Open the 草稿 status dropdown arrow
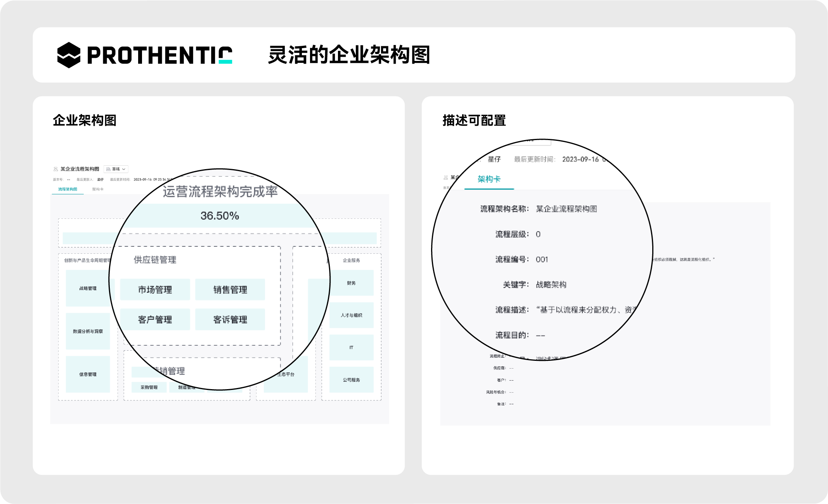 pos(124,169)
